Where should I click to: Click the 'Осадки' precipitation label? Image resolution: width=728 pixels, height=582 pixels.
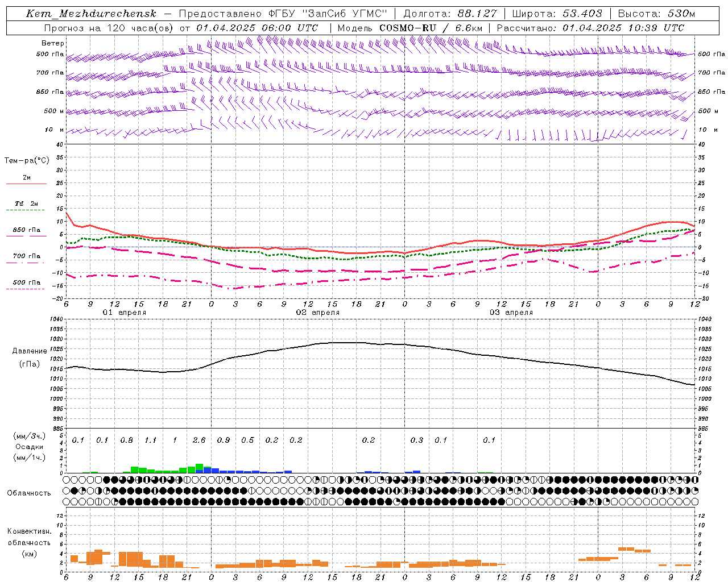coord(30,447)
